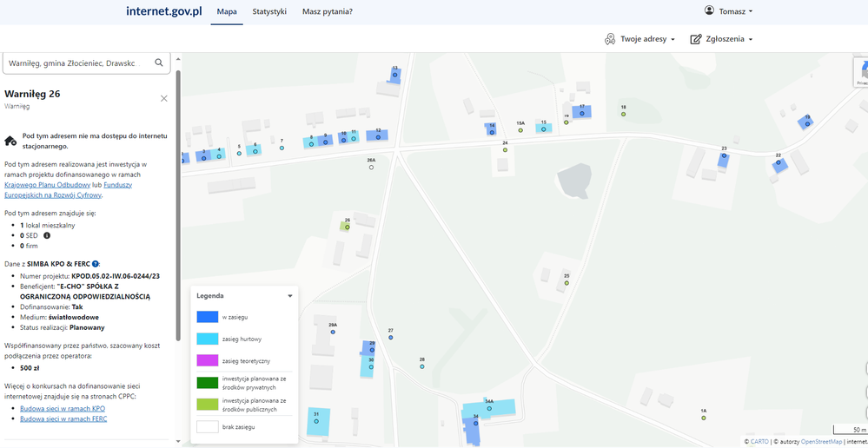The width and height of the screenshot is (868, 448).
Task: Close the Warniłęg 26 details panel
Action: click(x=164, y=98)
